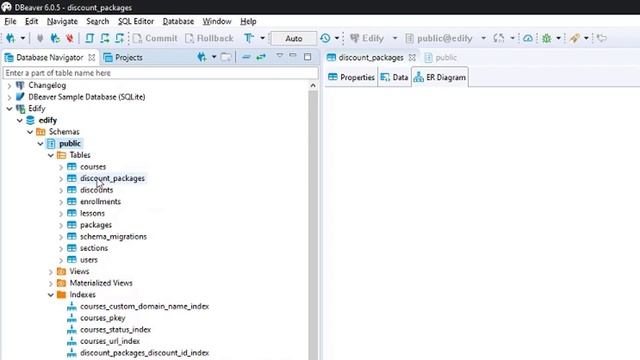Open the Properties tab
This screenshot has width=640, height=360.
click(351, 77)
